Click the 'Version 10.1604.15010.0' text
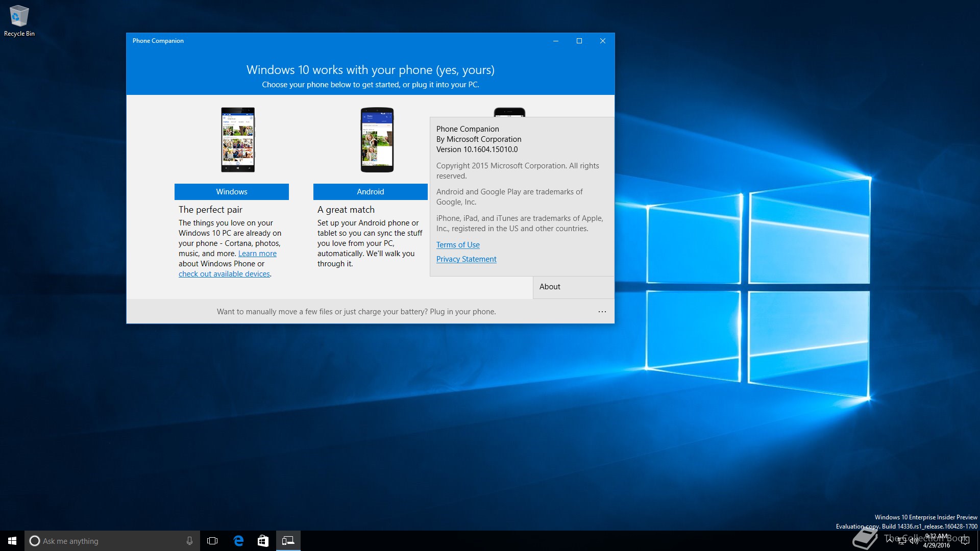The height and width of the screenshot is (551, 980). [477, 149]
